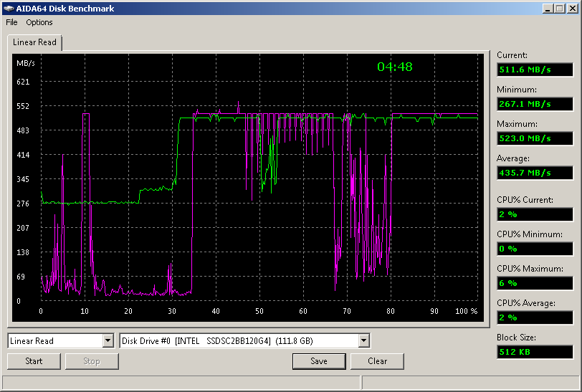
Task: Click the 50 x-axis label
Action: (x=259, y=311)
